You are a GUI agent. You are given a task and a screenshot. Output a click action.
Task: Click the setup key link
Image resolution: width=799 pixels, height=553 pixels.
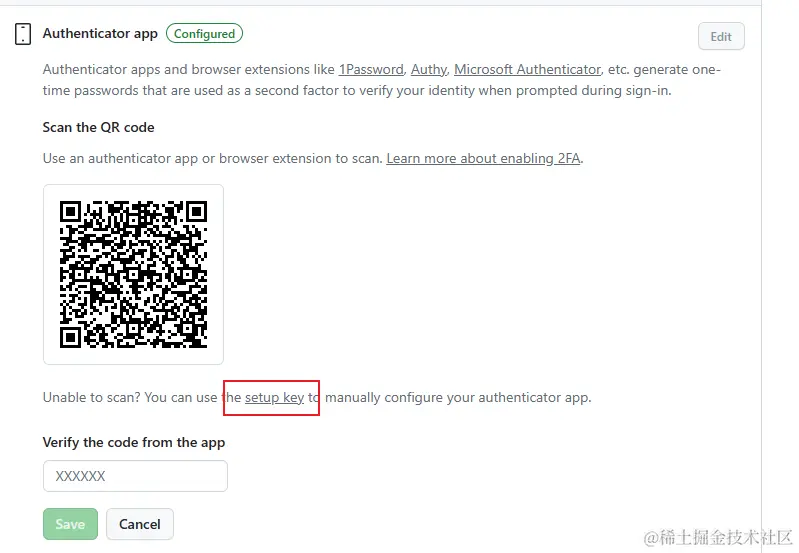[x=274, y=397]
